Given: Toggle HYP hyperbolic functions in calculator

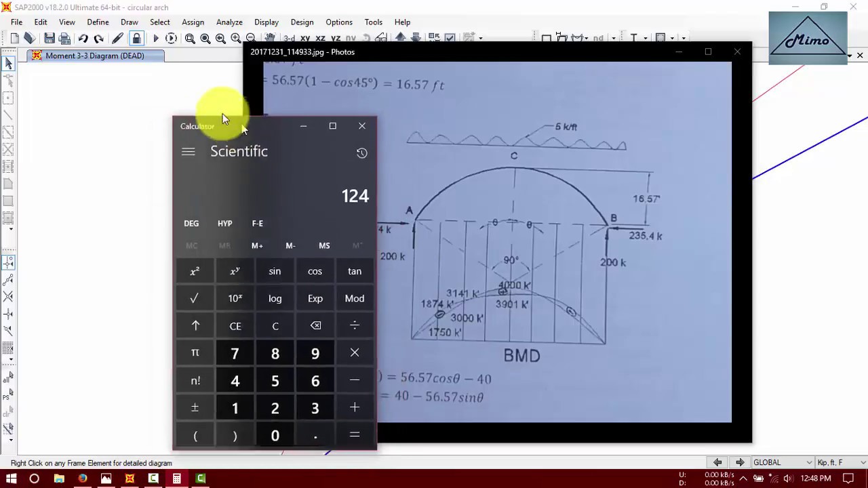Looking at the screenshot, I should tap(224, 223).
